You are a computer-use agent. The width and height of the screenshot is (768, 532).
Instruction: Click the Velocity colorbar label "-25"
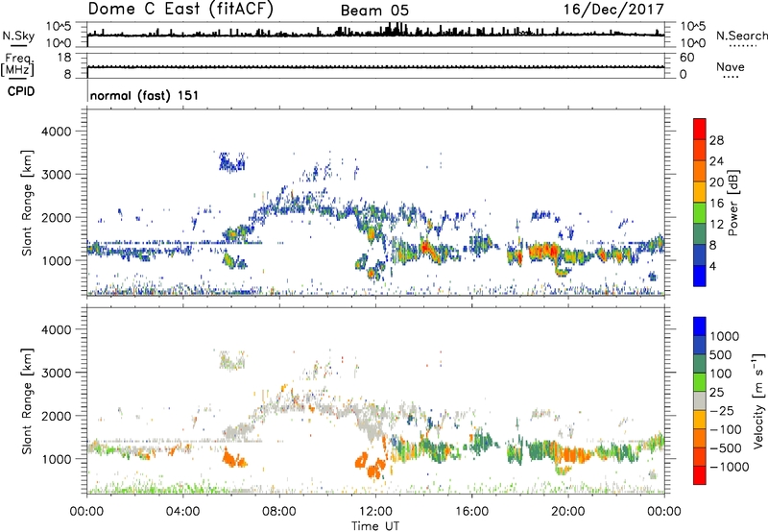[722, 411]
